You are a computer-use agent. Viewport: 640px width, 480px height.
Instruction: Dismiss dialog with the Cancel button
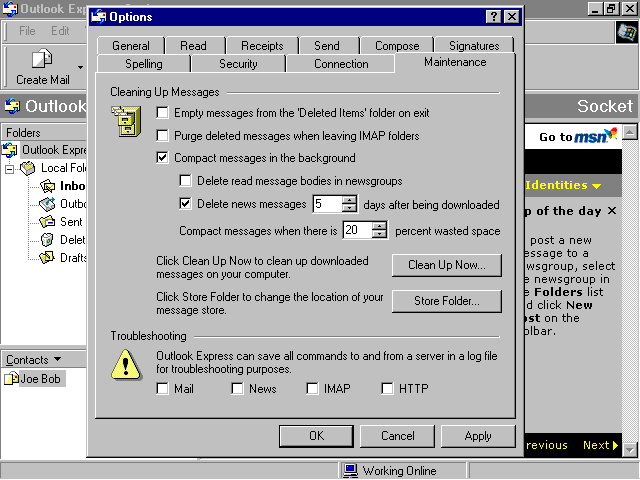(397, 436)
